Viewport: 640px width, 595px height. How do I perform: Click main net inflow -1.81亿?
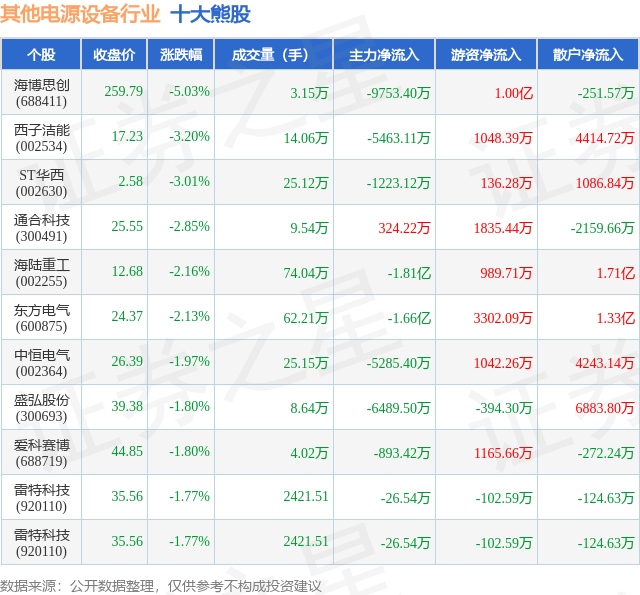409,273
